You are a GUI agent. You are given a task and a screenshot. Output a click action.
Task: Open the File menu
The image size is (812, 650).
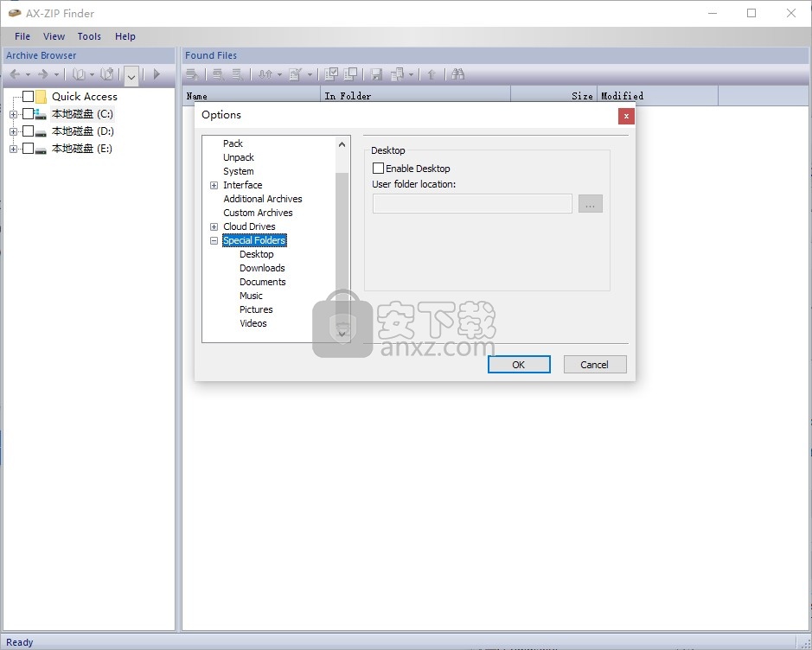coord(22,36)
